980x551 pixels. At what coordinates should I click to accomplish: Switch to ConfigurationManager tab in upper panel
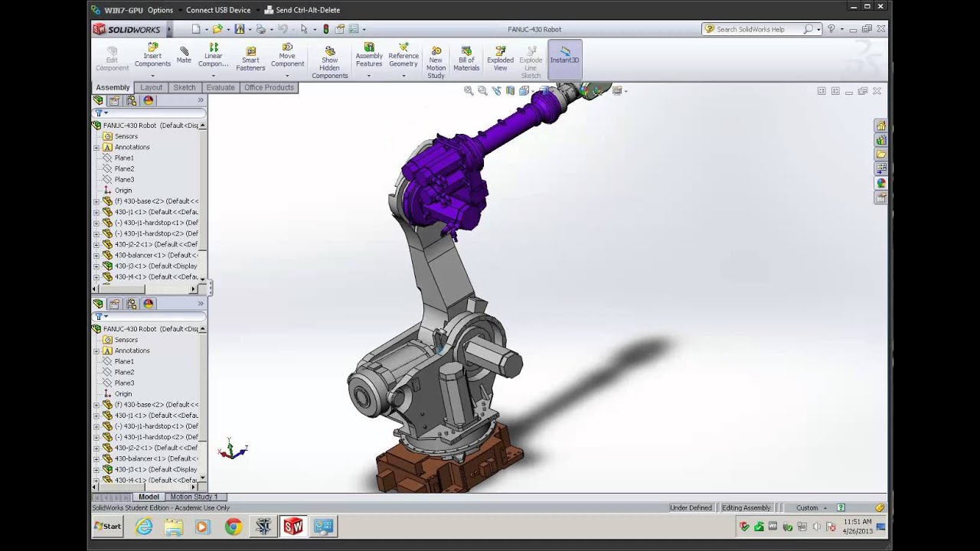(132, 100)
